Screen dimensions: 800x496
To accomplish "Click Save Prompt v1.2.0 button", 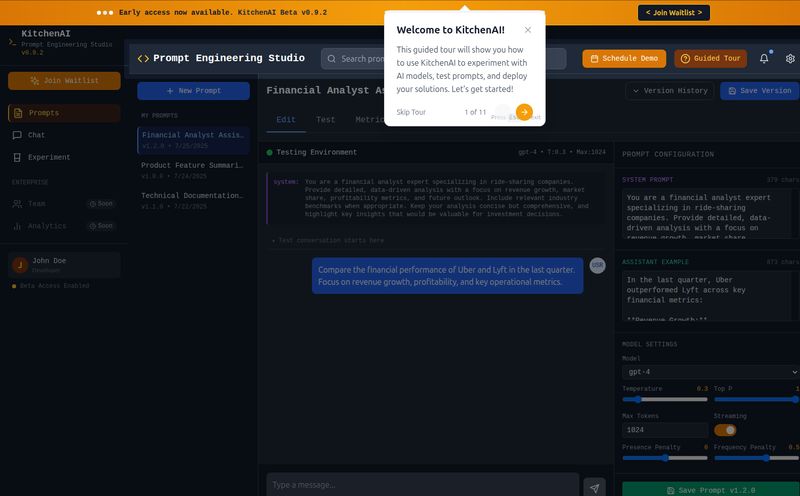I will point(711,490).
